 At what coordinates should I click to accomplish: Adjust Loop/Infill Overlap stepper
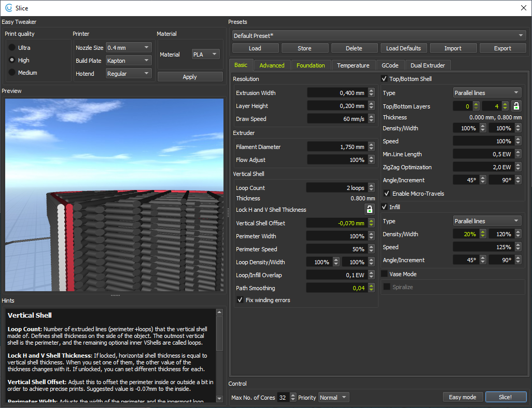click(371, 275)
